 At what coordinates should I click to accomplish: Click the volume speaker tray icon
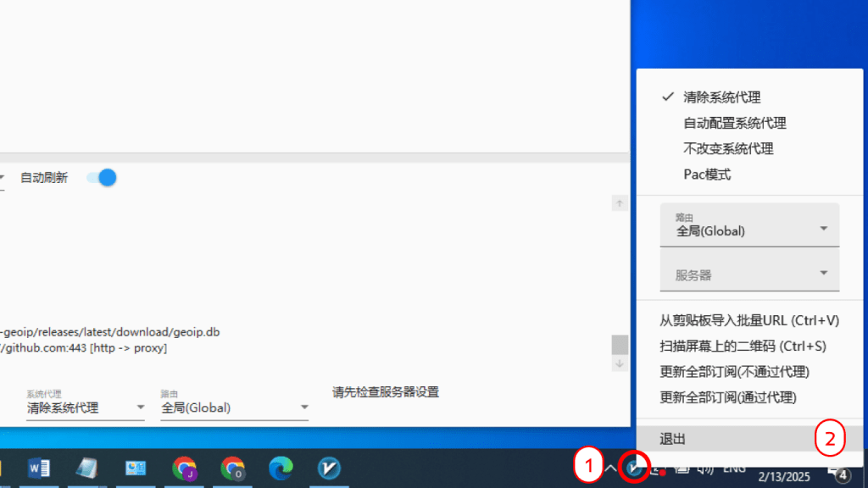[x=704, y=468]
